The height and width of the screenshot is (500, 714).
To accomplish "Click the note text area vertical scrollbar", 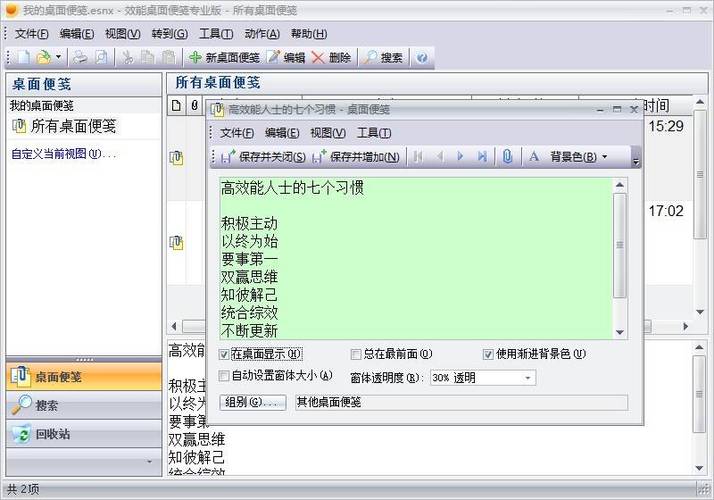I will pyautogui.click(x=619, y=258).
